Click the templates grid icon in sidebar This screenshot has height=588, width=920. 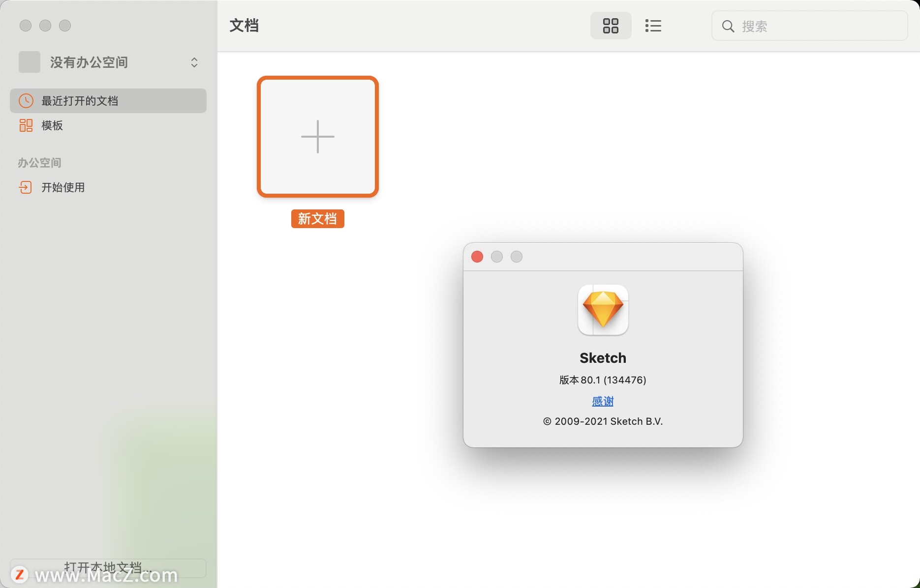coord(26,125)
